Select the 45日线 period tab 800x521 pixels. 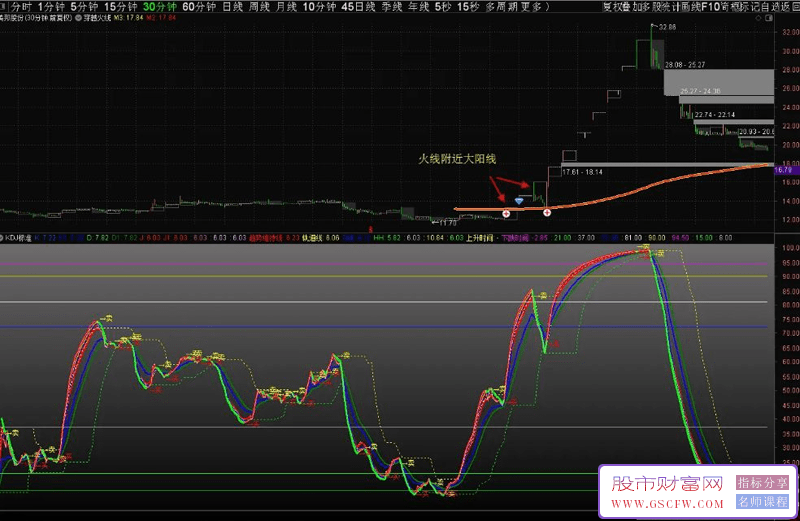pos(358,7)
